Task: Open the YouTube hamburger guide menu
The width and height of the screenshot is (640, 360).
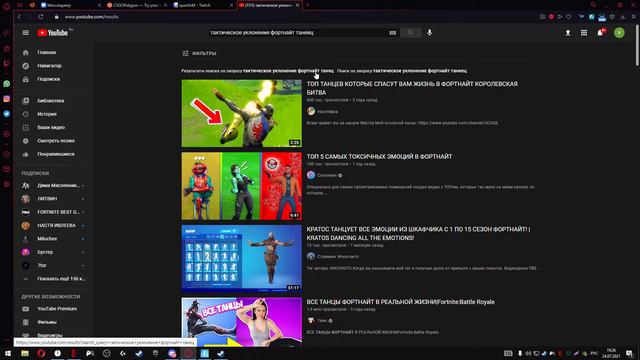Action: [25, 33]
